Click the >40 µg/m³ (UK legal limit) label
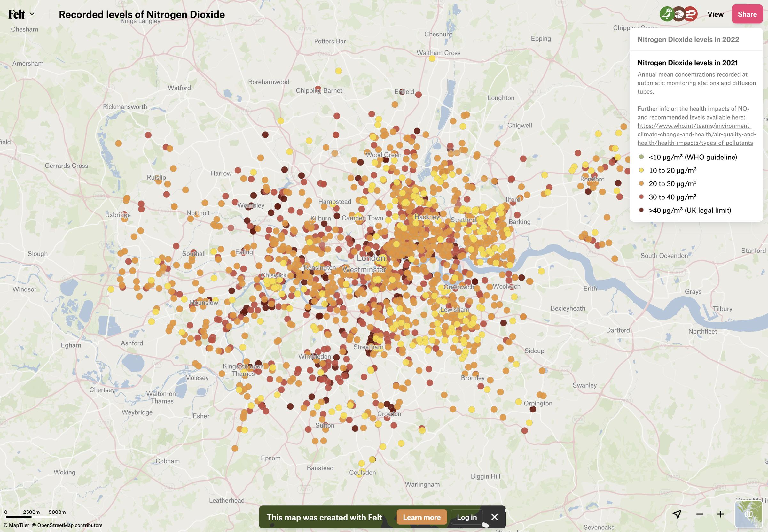768x532 pixels. coord(690,210)
